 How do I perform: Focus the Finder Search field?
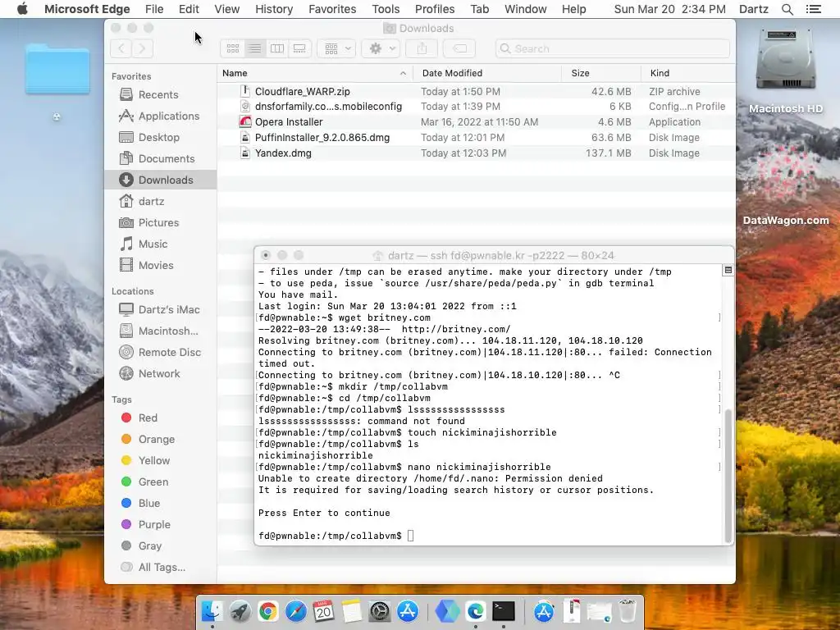point(612,48)
